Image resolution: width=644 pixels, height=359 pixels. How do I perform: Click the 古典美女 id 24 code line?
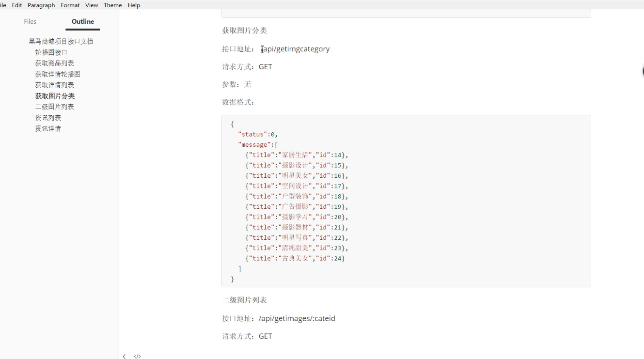click(x=295, y=258)
